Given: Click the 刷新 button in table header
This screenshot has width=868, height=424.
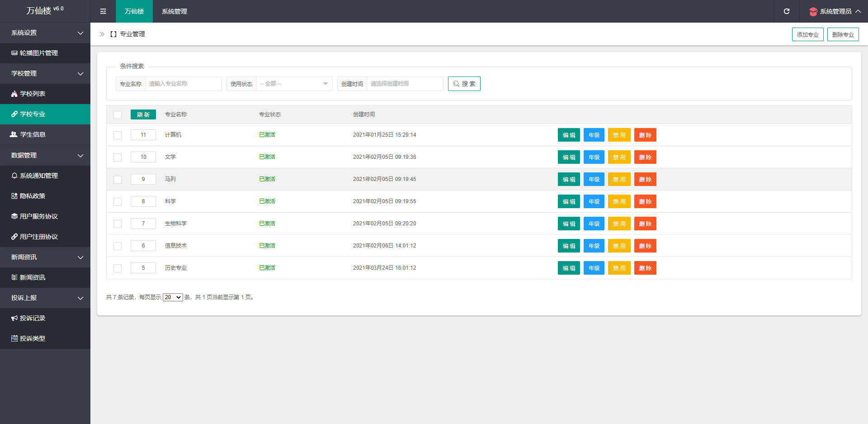Looking at the screenshot, I should [x=143, y=114].
